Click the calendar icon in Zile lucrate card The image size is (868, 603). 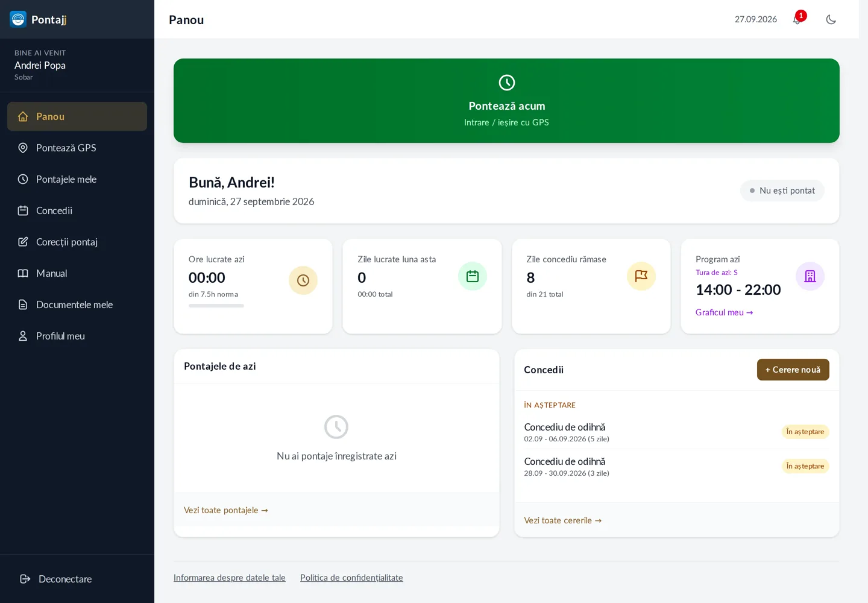click(x=473, y=276)
